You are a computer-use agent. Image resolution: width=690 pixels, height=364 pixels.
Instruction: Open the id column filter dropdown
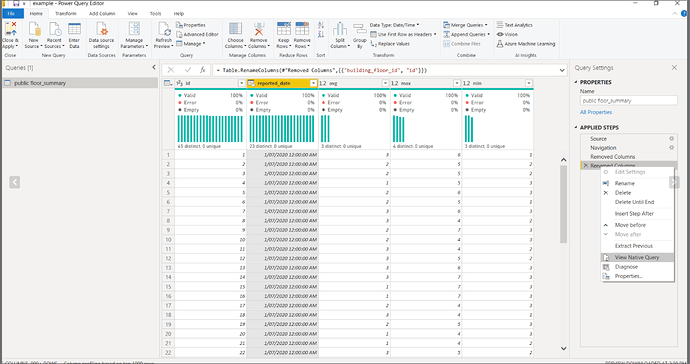coord(241,83)
